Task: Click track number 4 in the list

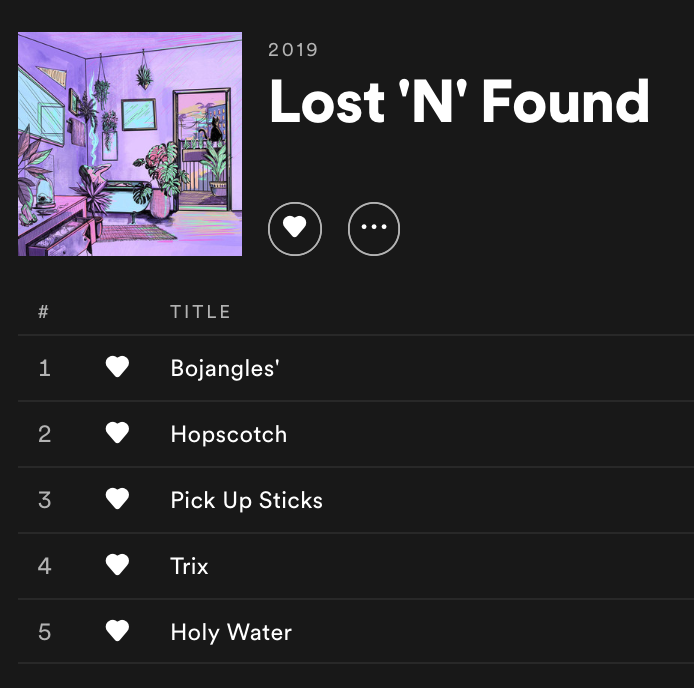Action: tap(44, 566)
